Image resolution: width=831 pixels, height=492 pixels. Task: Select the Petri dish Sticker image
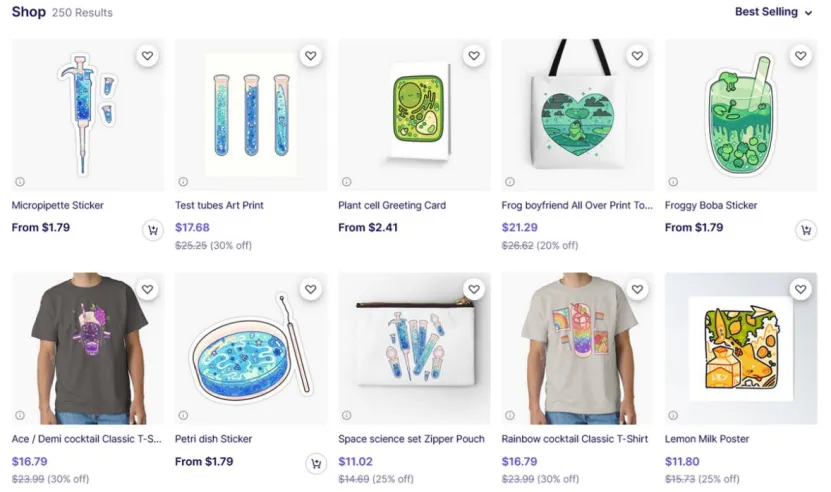(251, 348)
